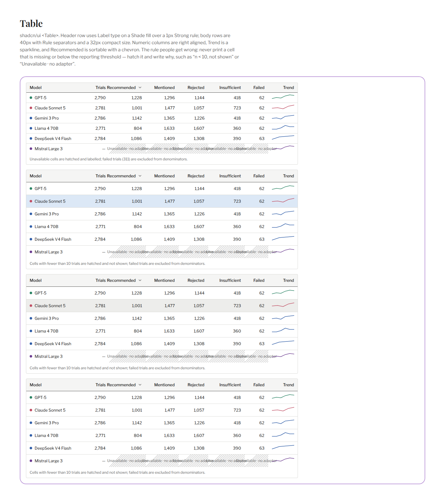Viewport: 445px width, 504px height.
Task: Click the Mistral Large 3 purple sparkline in the compact top table
Action: [x=283, y=148]
